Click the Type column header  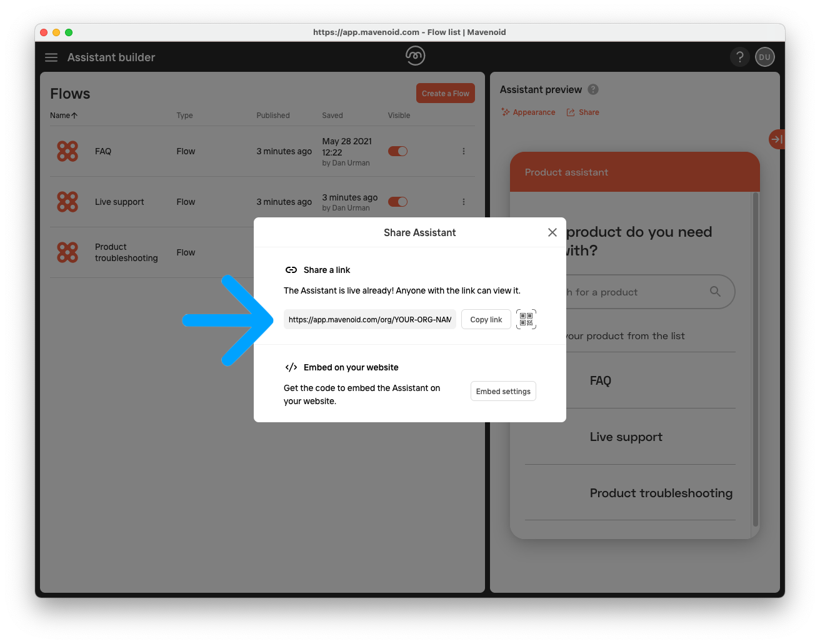184,116
